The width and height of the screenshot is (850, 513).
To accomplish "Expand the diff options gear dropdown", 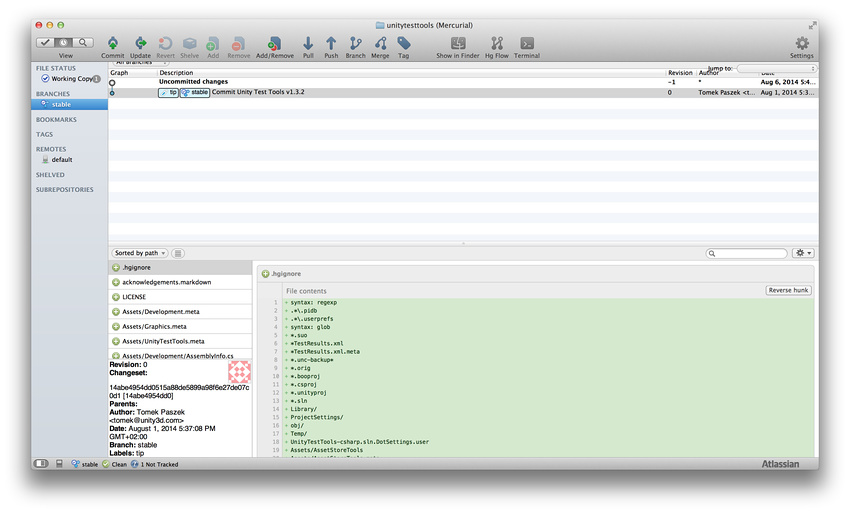I will pyautogui.click(x=803, y=253).
